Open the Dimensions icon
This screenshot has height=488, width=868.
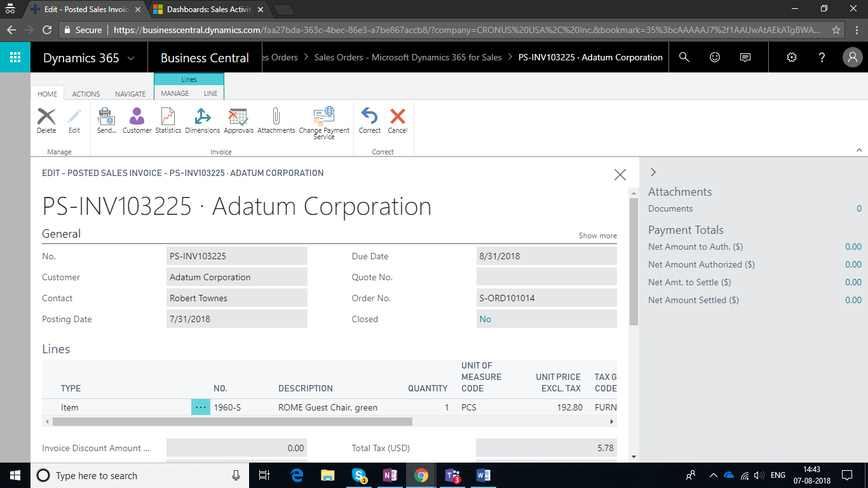(x=202, y=119)
